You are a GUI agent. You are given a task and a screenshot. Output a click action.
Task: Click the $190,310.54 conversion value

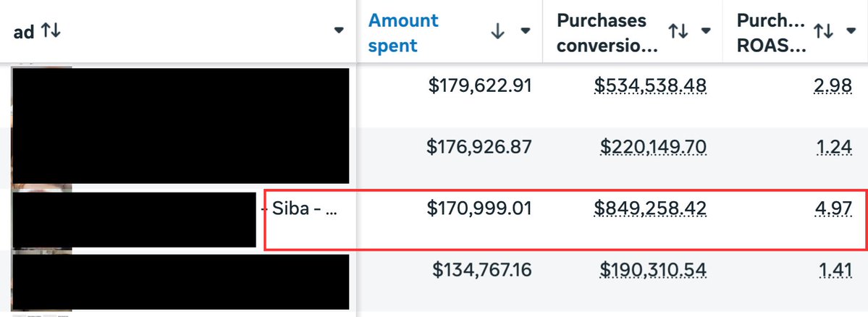coord(653,270)
